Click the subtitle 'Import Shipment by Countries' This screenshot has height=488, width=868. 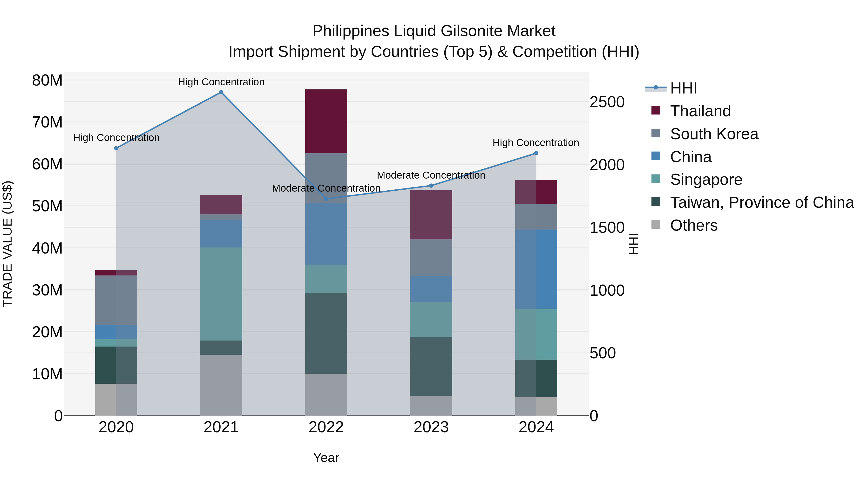(x=334, y=52)
